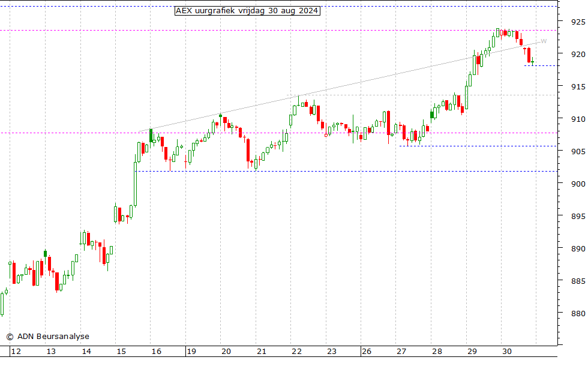Click date label 27 on time axis

coord(401,352)
